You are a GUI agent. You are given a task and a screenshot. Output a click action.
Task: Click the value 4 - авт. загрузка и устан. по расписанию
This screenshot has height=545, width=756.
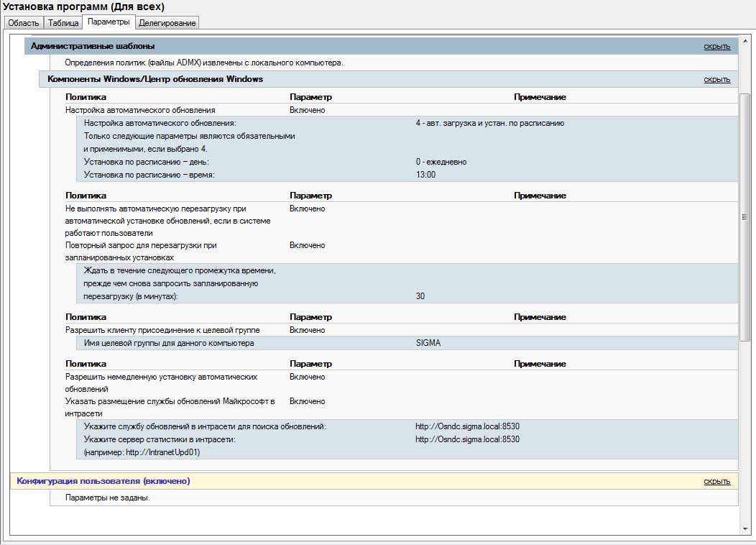[x=490, y=123]
